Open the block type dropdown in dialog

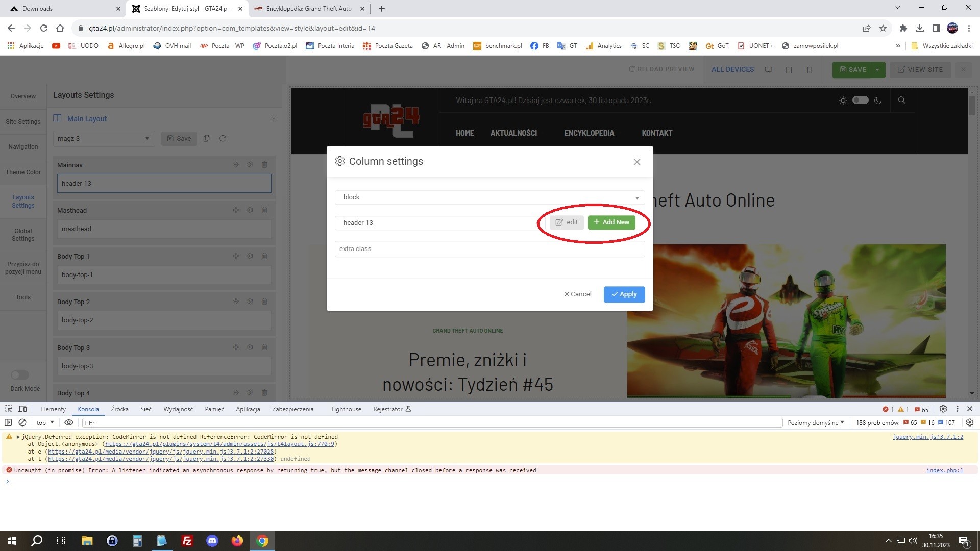click(x=489, y=197)
